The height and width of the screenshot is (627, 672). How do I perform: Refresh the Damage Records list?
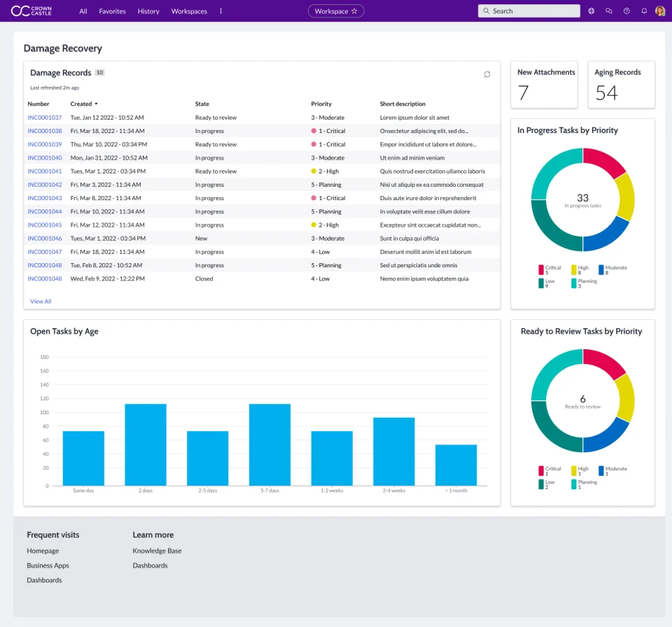tap(487, 75)
